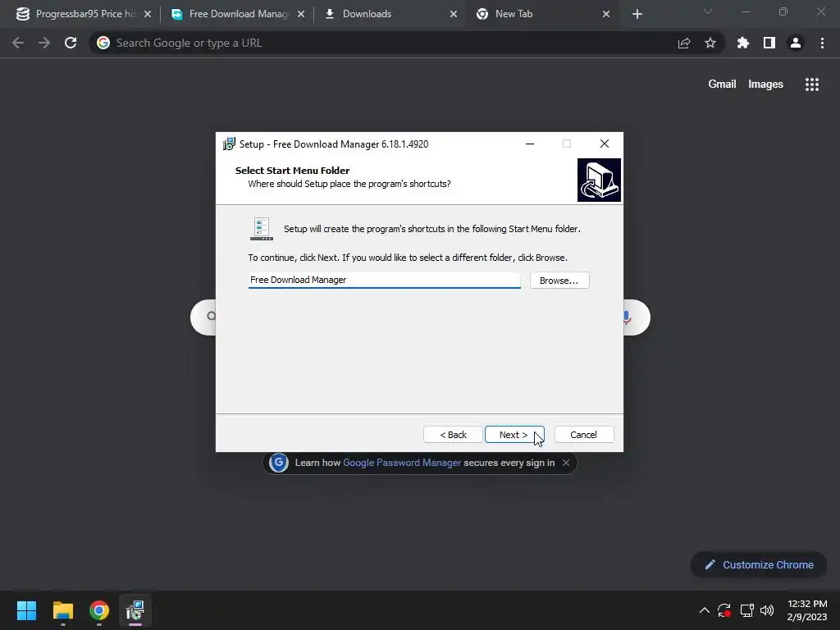Go back with the < Back button
840x630 pixels.
[453, 435]
